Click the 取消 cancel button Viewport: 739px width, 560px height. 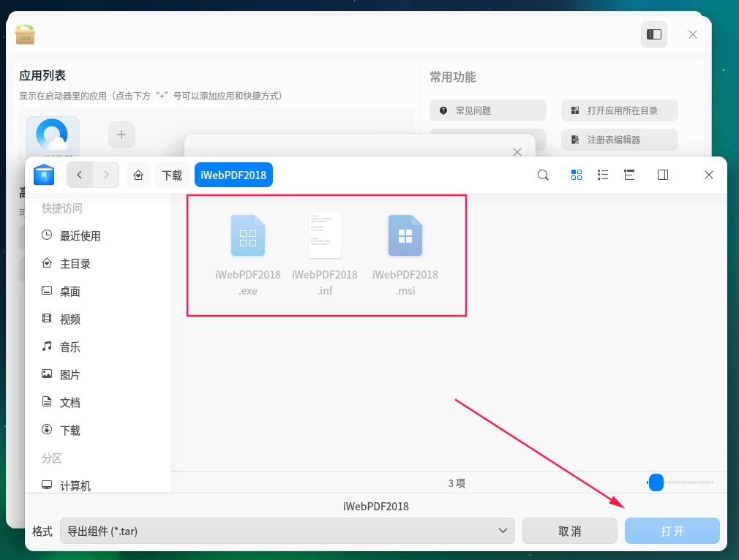point(570,531)
